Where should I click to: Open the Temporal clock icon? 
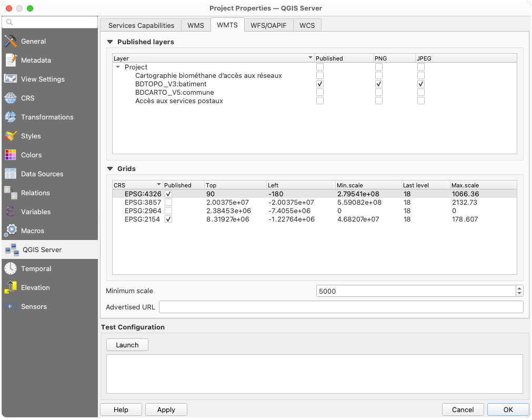pyautogui.click(x=11, y=268)
